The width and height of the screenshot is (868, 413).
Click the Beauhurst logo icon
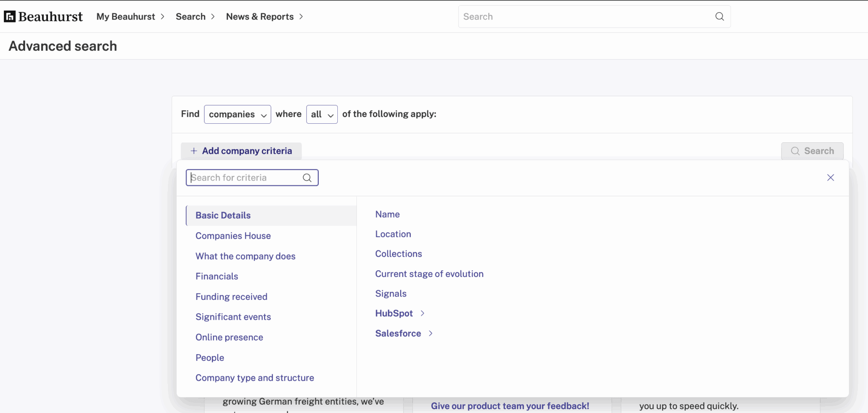click(x=10, y=17)
